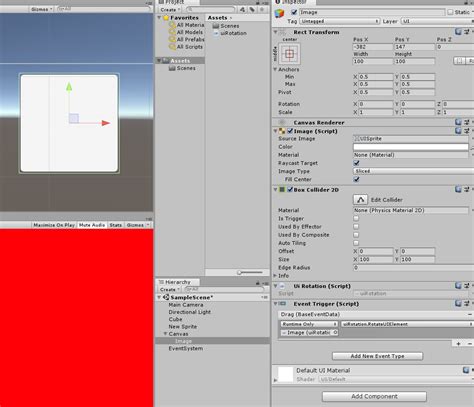
Task: Collapse the Canvas node in Hierarchy
Action: point(165,334)
